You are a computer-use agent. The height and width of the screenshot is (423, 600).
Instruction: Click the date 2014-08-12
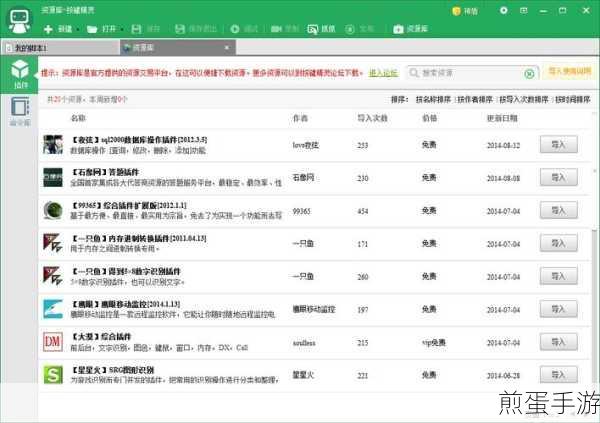(503, 145)
